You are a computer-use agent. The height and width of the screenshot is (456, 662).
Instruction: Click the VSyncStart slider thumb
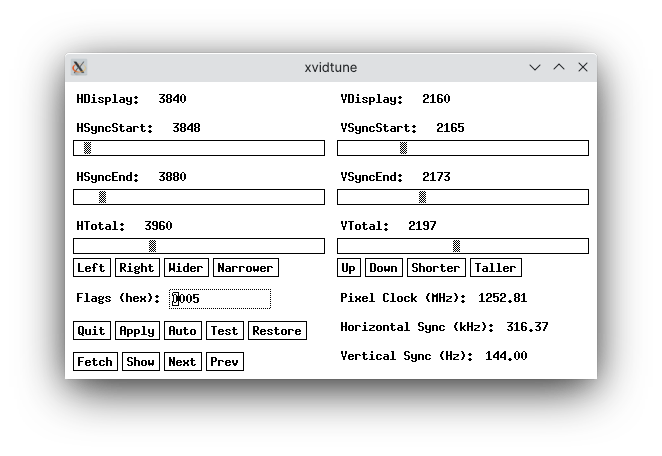point(403,148)
